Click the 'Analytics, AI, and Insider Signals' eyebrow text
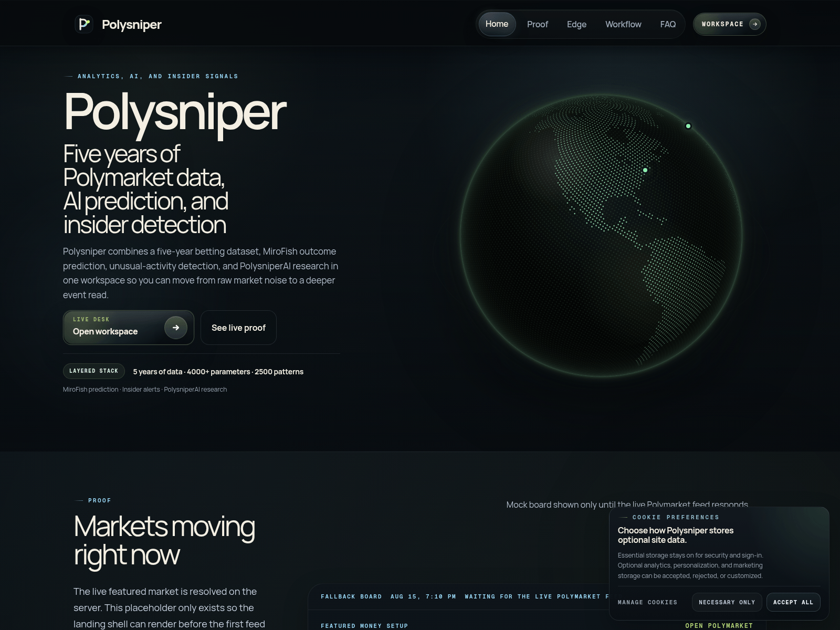Image resolution: width=840 pixels, height=630 pixels. [x=157, y=76]
